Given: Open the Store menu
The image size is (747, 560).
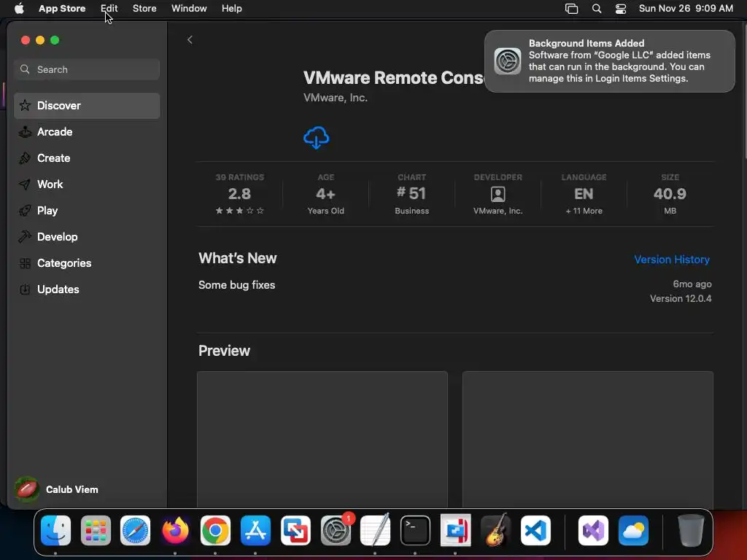Looking at the screenshot, I should 144,9.
